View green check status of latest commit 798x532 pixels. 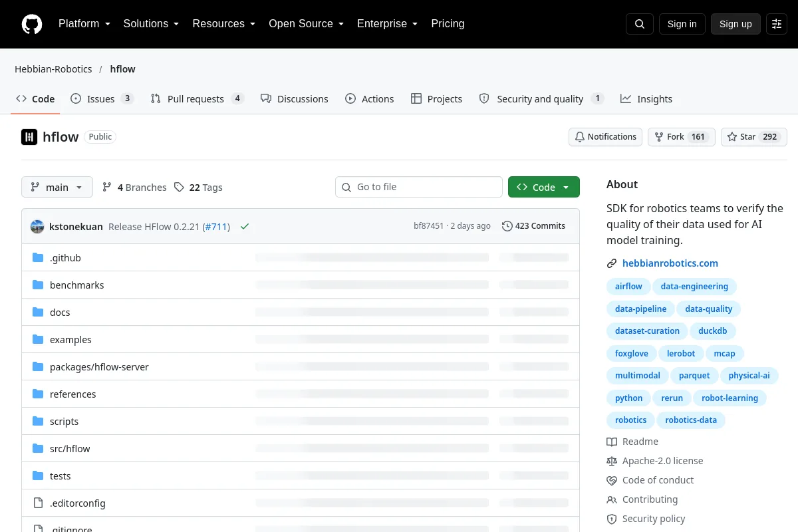(245, 226)
